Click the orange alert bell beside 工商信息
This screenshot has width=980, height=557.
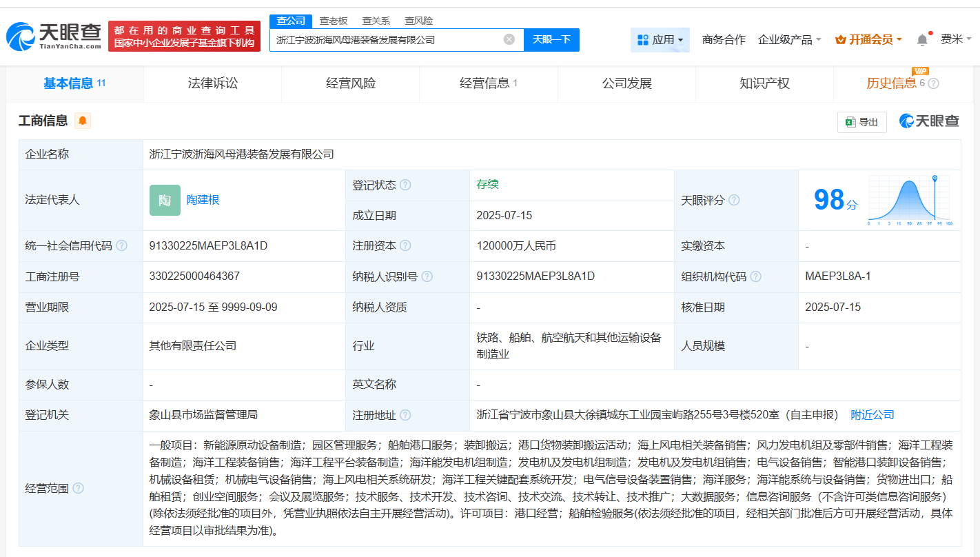click(83, 121)
